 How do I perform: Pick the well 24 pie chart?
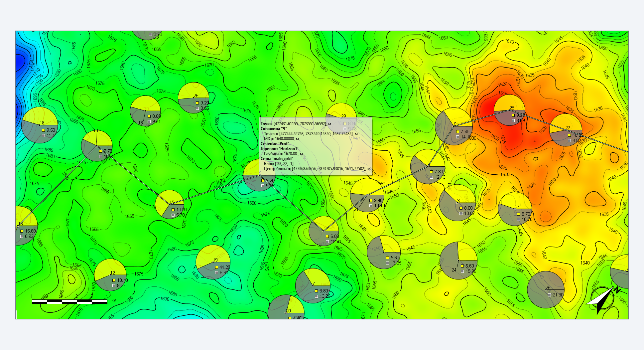pyautogui.click(x=458, y=260)
